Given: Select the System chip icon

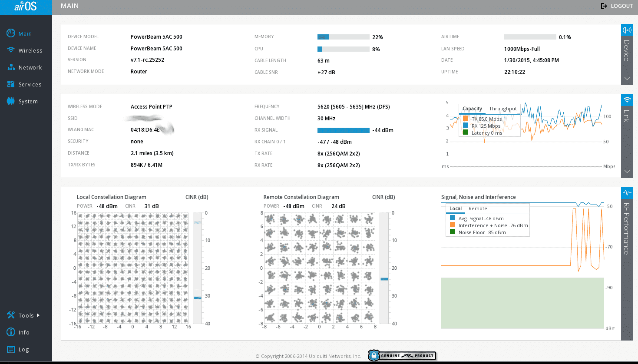Looking at the screenshot, I should (x=11, y=101).
